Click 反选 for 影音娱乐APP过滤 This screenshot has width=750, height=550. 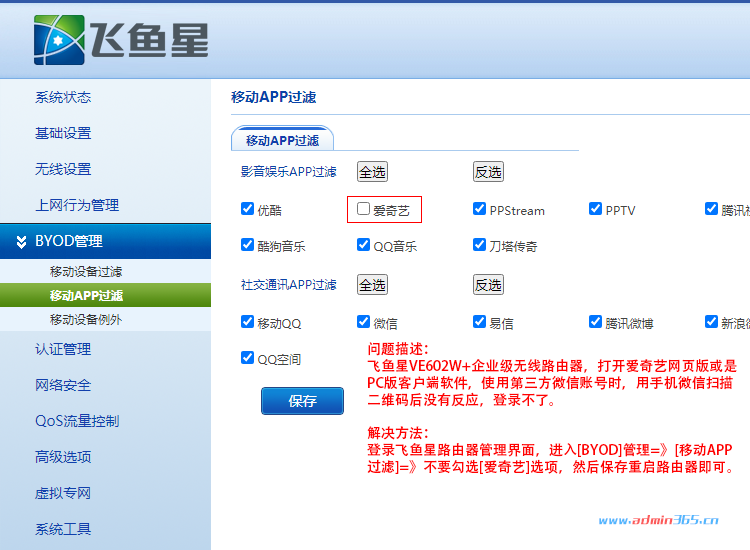click(488, 172)
